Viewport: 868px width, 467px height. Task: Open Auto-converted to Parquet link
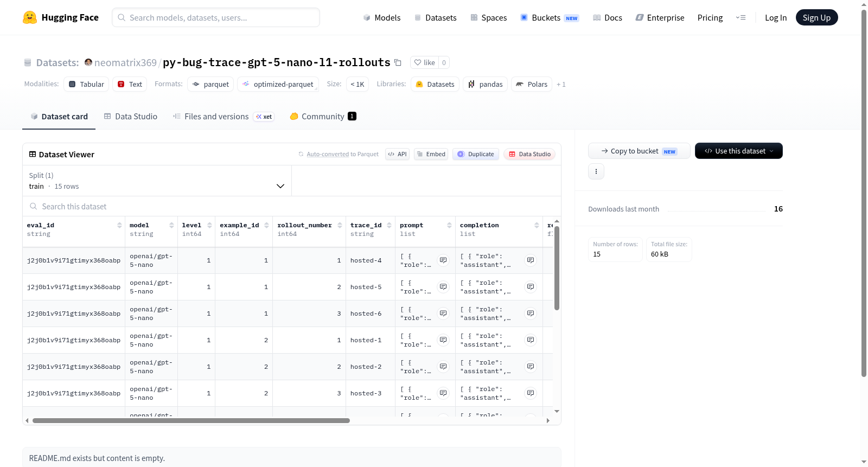pyautogui.click(x=342, y=154)
